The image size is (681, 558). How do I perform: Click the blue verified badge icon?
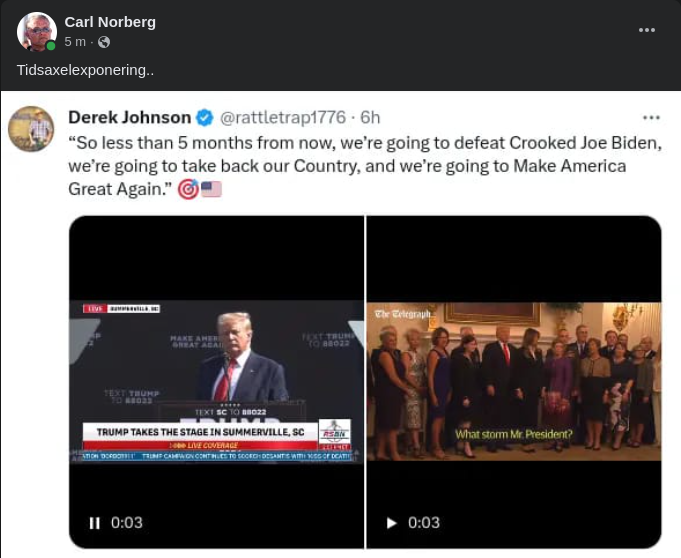(204, 118)
